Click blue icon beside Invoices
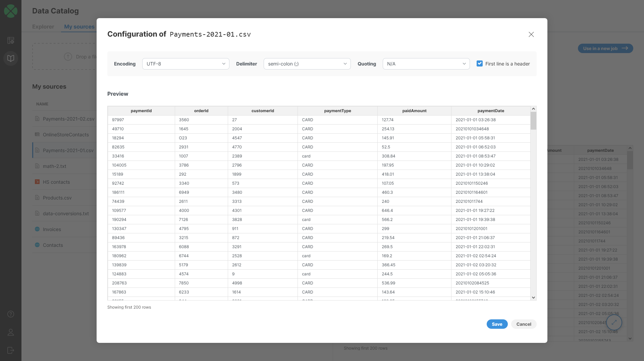644x361 pixels. coord(37,229)
